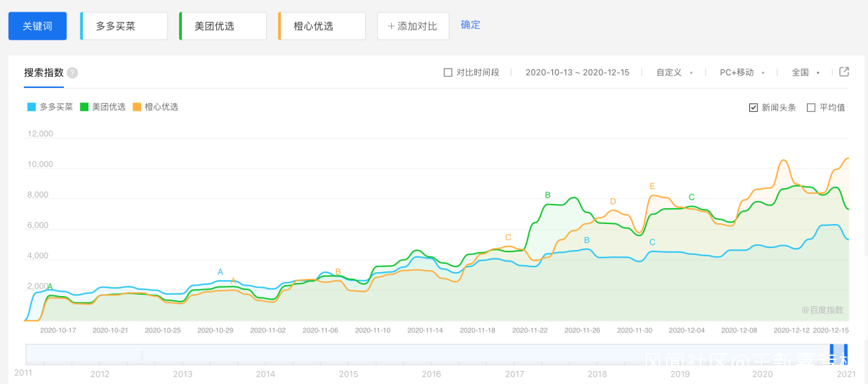This screenshot has width=868, height=384.
Task: Click the export/share icon at top right
Action: (x=844, y=72)
